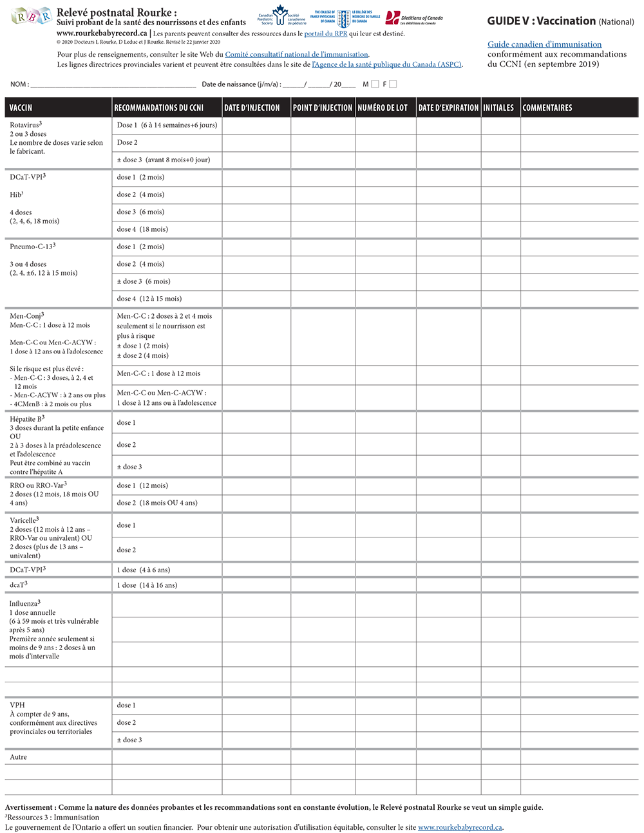Select DCaT-VPI 1 dose (4 à 6 ans)
The image size is (644, 833).
144,570
